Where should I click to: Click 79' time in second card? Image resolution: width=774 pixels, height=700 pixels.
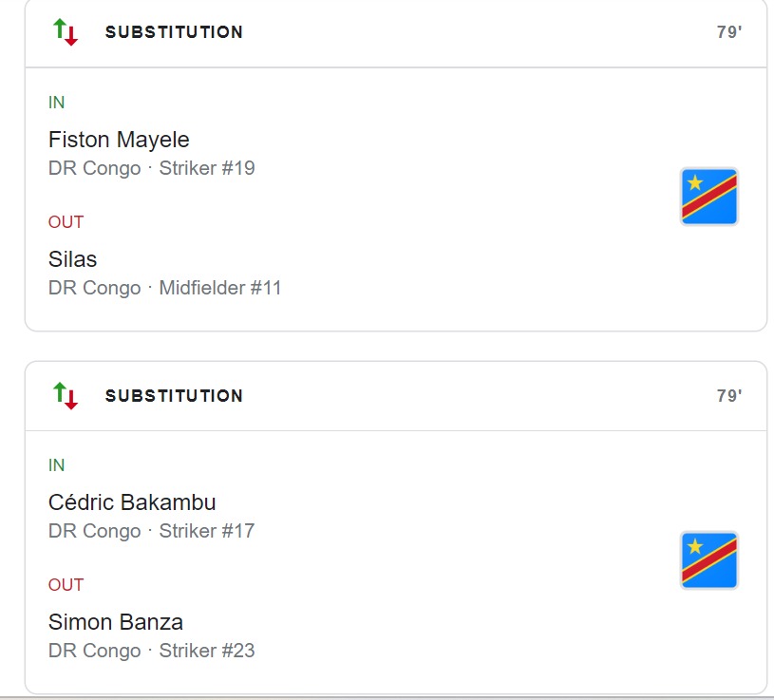tap(728, 396)
